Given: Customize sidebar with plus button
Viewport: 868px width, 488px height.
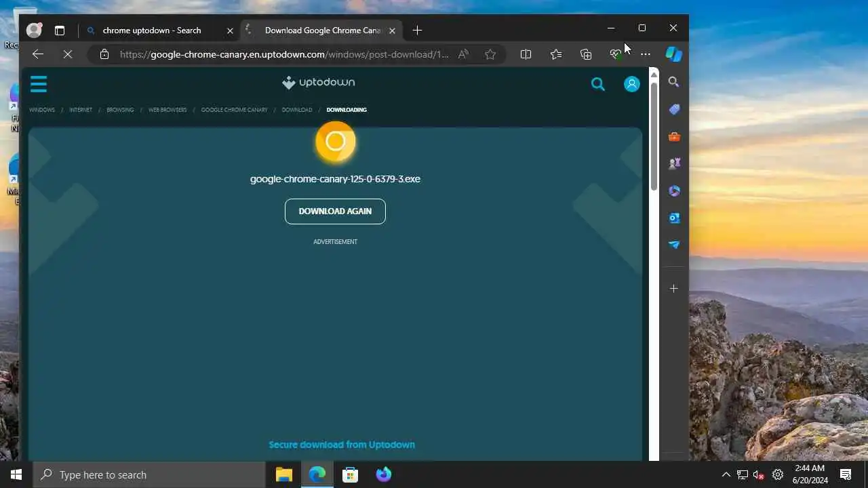Looking at the screenshot, I should point(673,289).
